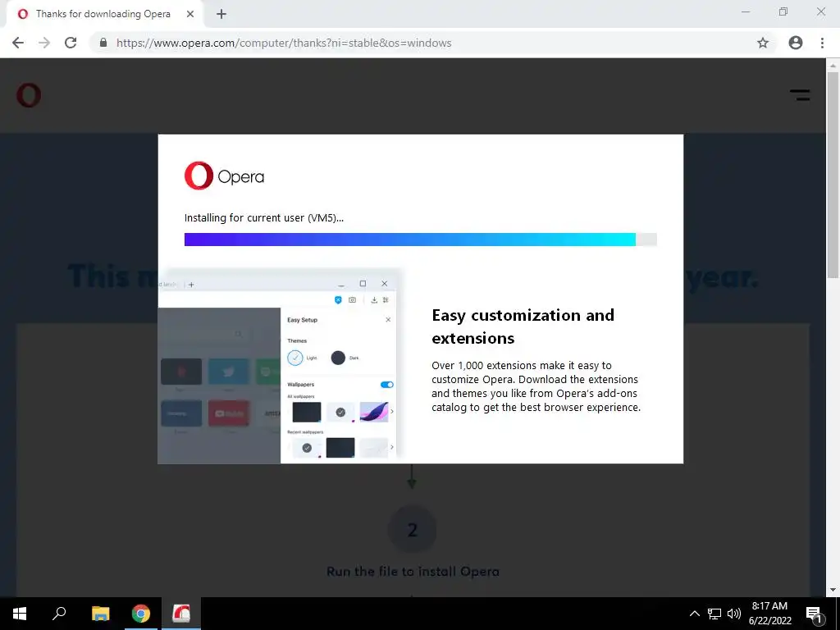Image resolution: width=840 pixels, height=630 pixels.
Task: Click the Opera logo in the page header
Action: (29, 95)
